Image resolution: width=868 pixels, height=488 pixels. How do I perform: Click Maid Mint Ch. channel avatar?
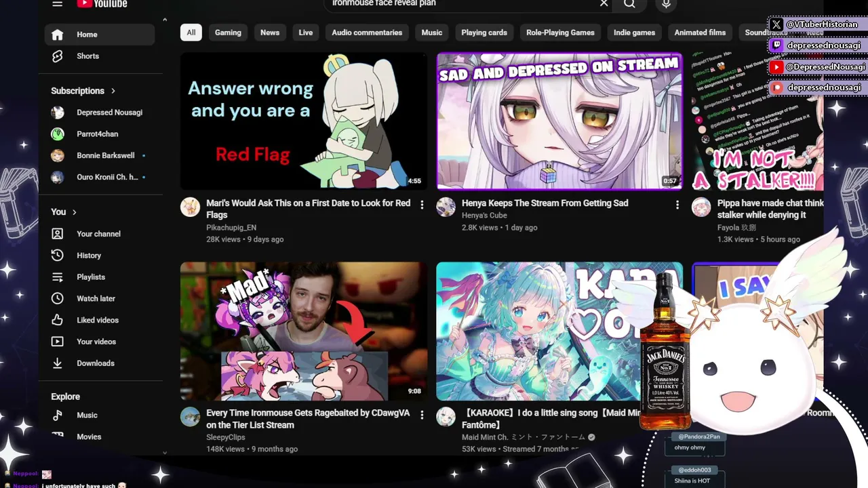(x=446, y=417)
